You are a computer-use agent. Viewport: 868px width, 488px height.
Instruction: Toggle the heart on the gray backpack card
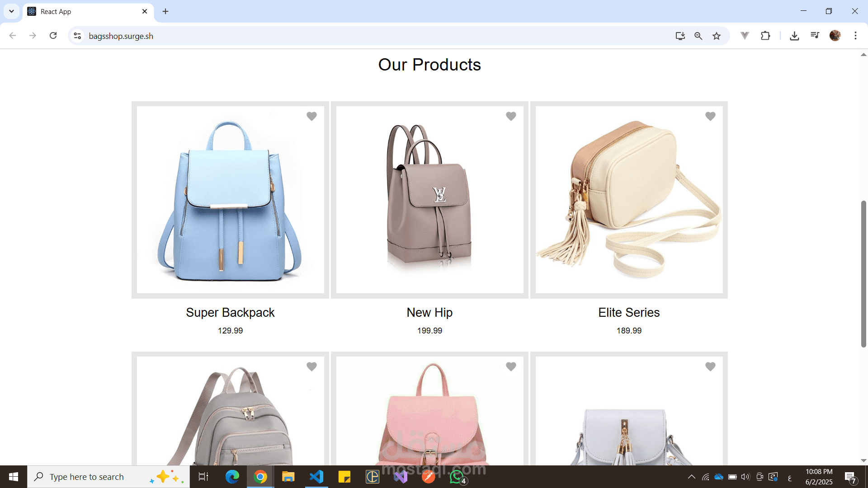[311, 366]
